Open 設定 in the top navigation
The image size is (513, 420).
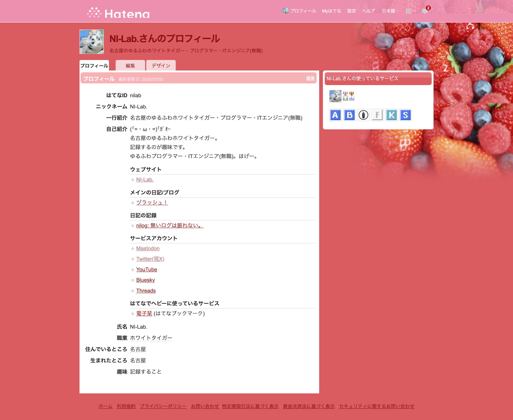(x=351, y=11)
